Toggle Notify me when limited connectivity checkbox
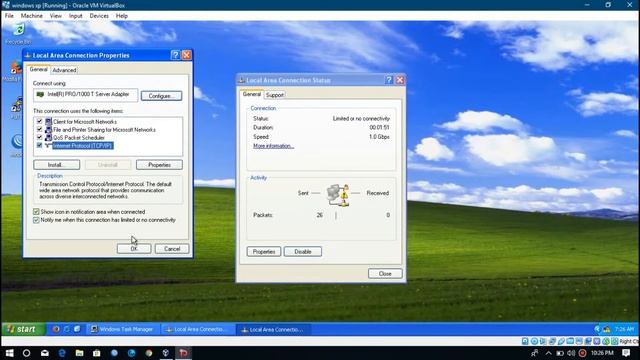 pos(36,220)
